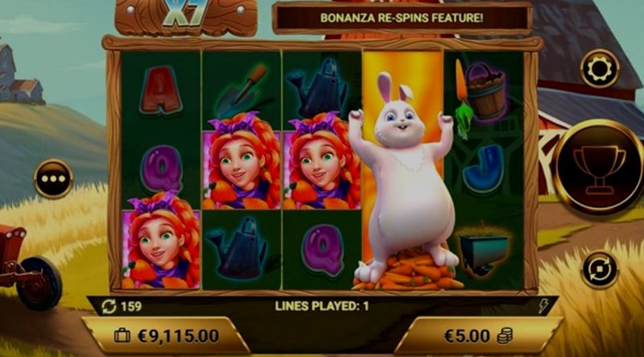This screenshot has width=644, height=357.
Task: Toggle the lightning bolt turbo mode
Action: tap(544, 306)
